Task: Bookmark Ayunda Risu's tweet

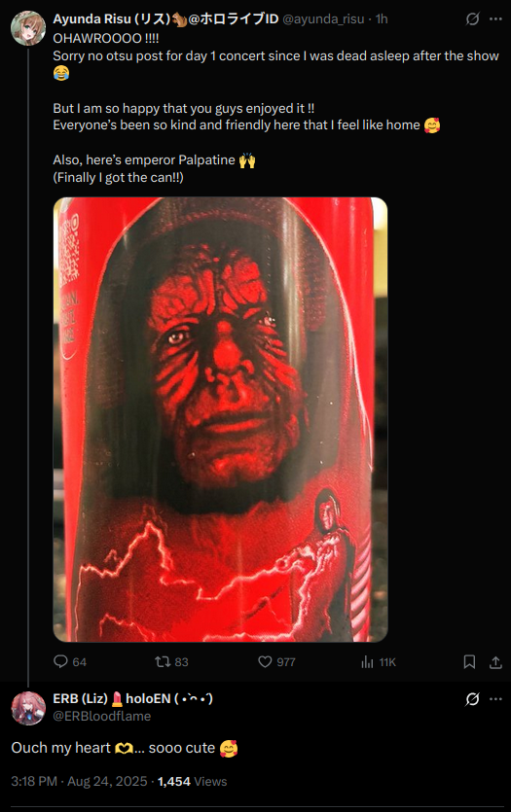Action: pos(469,661)
